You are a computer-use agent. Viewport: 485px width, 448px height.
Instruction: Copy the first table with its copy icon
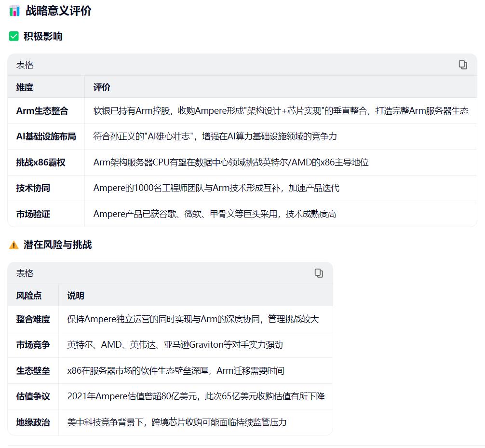click(463, 65)
